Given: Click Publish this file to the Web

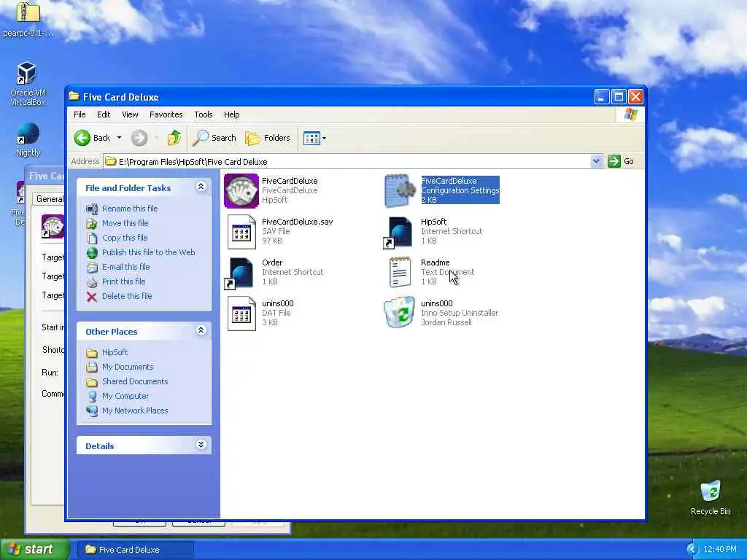Looking at the screenshot, I should (x=149, y=252).
